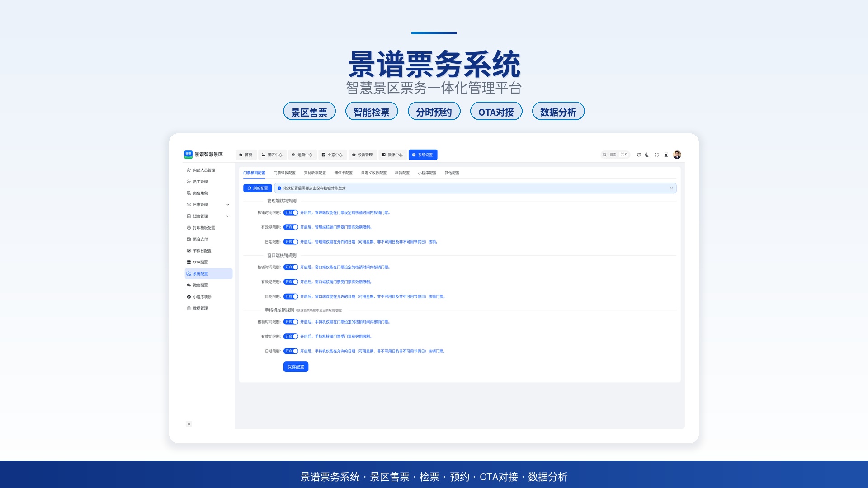Image resolution: width=868 pixels, height=488 pixels.
Task: Click the 智能检票 pill badge
Action: pos(372,112)
